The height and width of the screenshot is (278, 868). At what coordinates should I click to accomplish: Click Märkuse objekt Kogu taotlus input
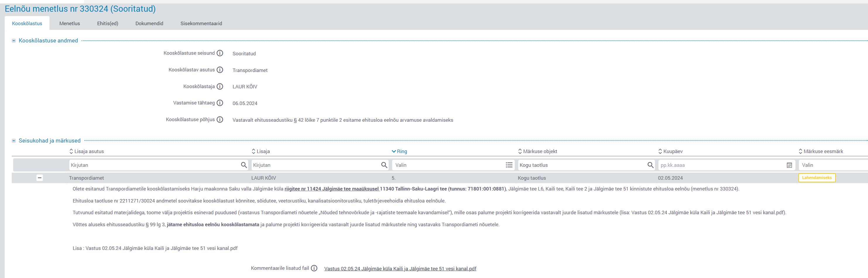coord(586,165)
